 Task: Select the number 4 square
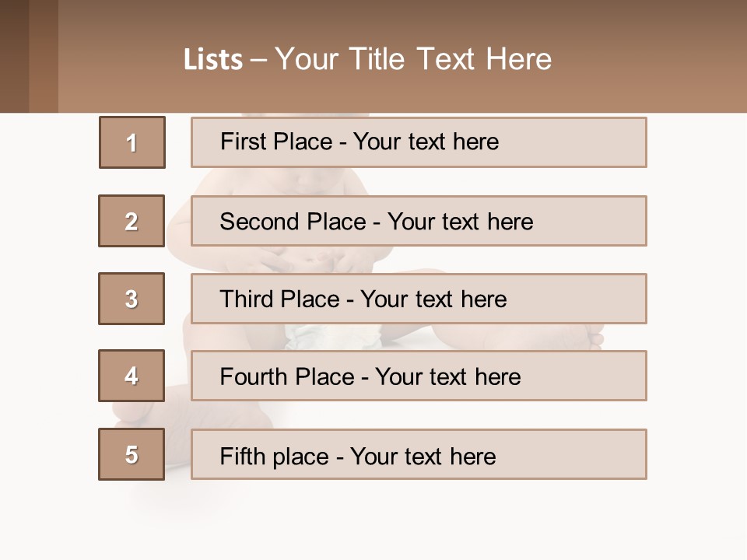click(132, 376)
